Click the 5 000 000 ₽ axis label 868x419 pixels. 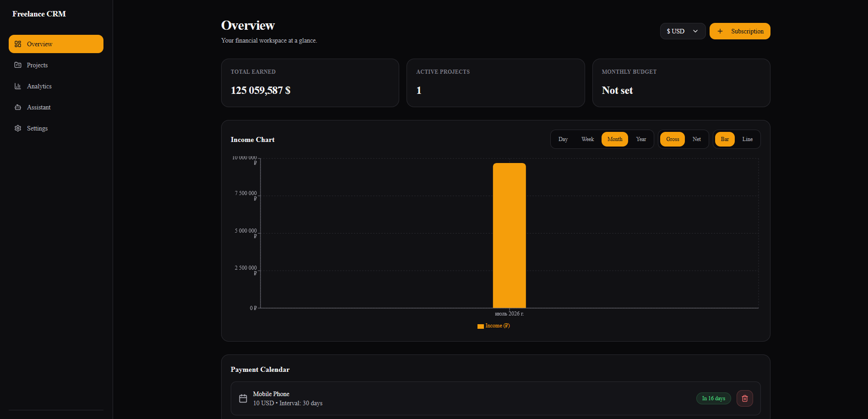(x=246, y=233)
